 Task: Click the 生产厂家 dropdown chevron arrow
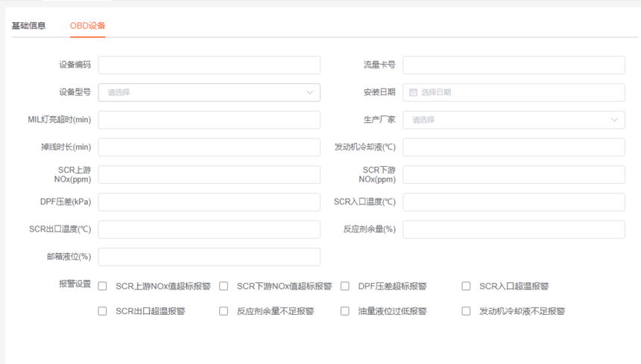coord(615,120)
